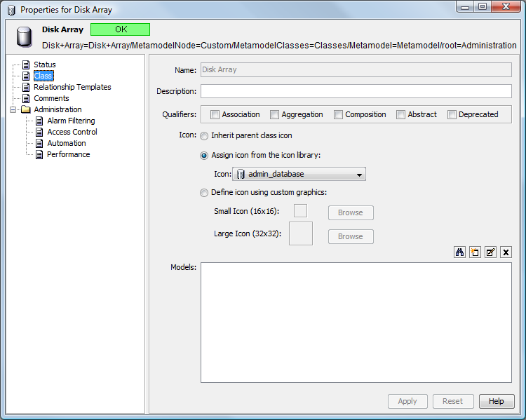Click the new model icon above Models
Screen dimensions: 526x420
(x=475, y=252)
